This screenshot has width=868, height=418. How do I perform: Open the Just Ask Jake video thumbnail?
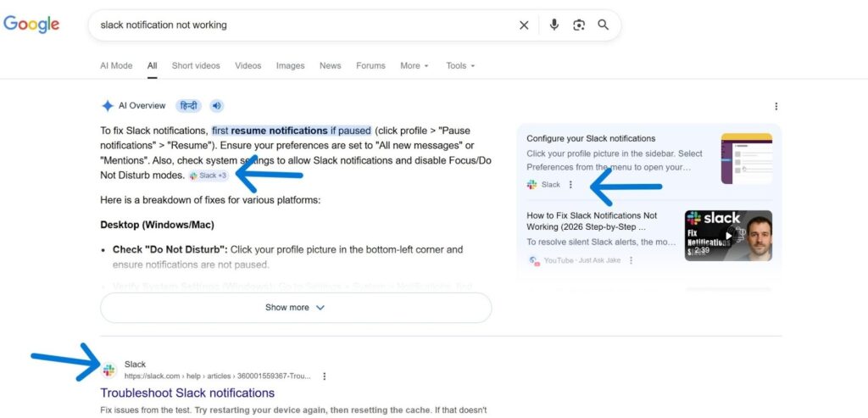pyautogui.click(x=728, y=236)
